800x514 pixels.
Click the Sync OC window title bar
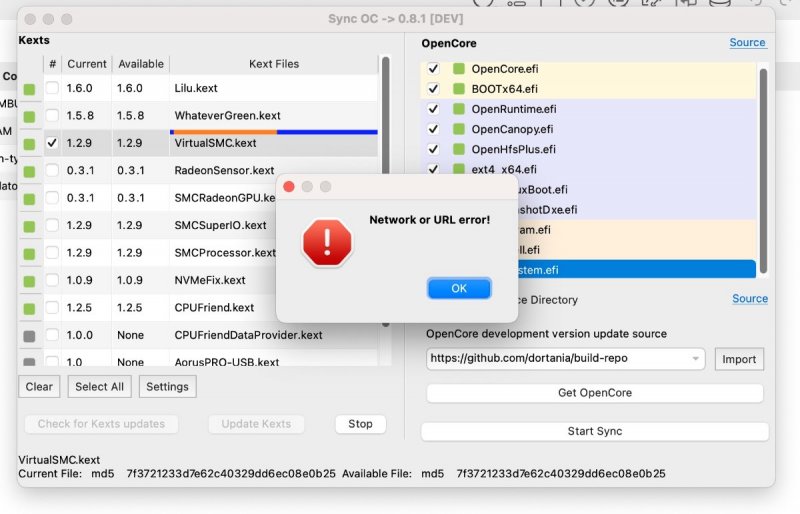click(396, 19)
